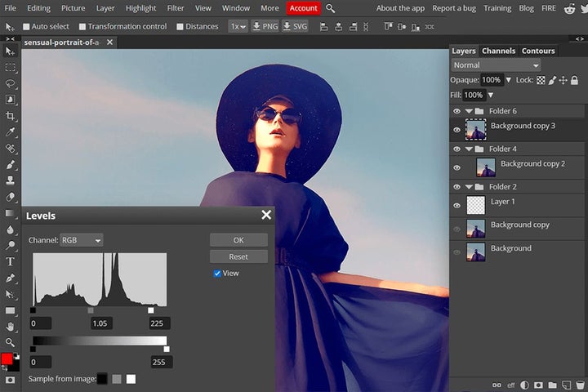Enable the Auto select checkbox

coord(26,26)
